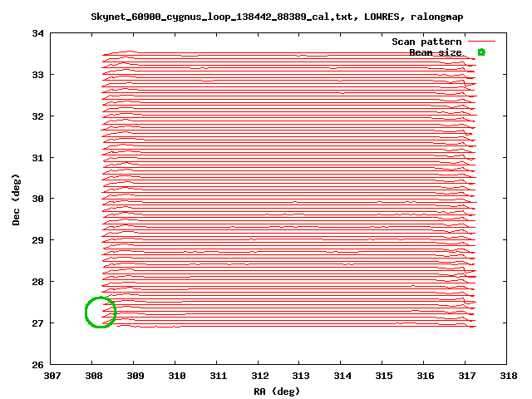
Task: Click the Dec axis tick label 32
Action: tap(38, 116)
